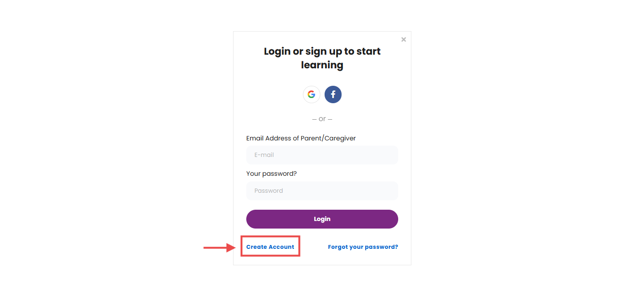This screenshot has height=295, width=644.
Task: Close the login dialog with the X
Action: click(404, 40)
